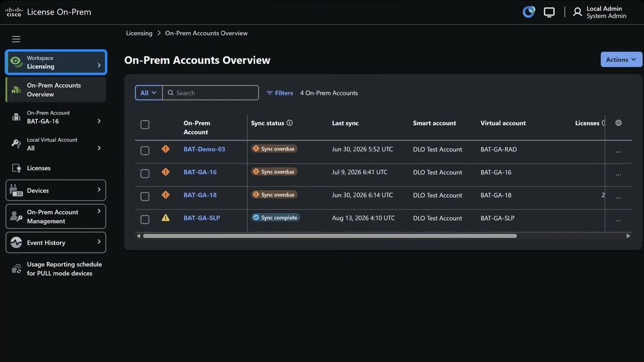Click the 'BAT-GA-RAD' virtual account cell
This screenshot has height=362, width=644.
click(x=499, y=149)
